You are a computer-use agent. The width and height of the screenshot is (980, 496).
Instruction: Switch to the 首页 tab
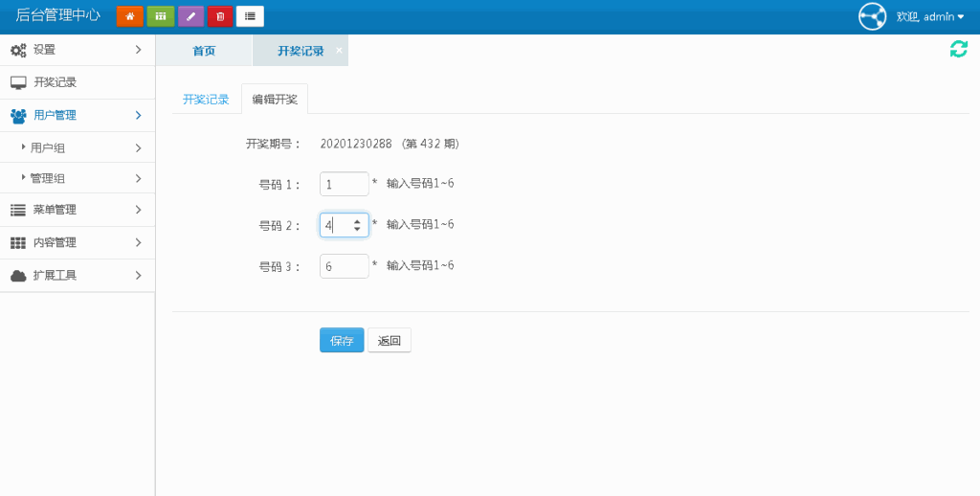204,51
